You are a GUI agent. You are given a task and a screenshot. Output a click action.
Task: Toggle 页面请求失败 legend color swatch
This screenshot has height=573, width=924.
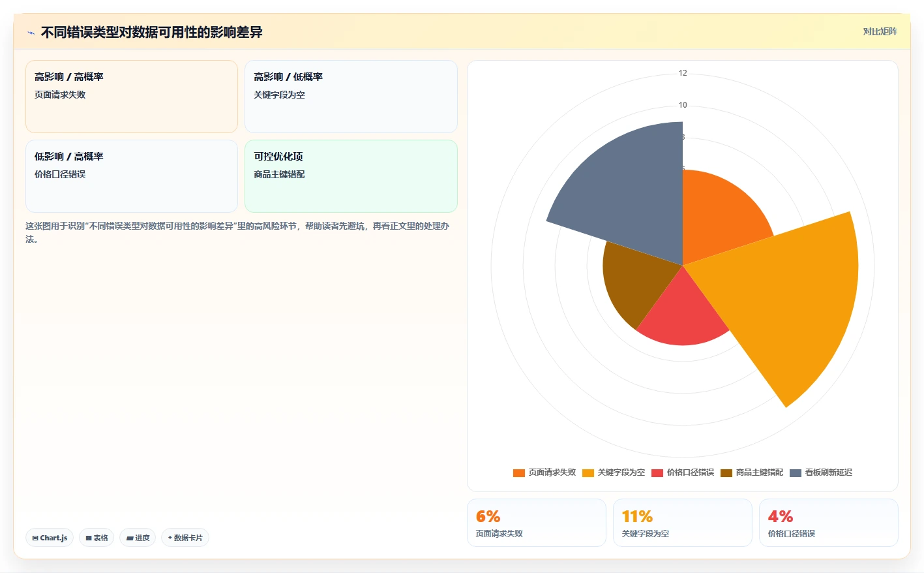tap(519, 472)
